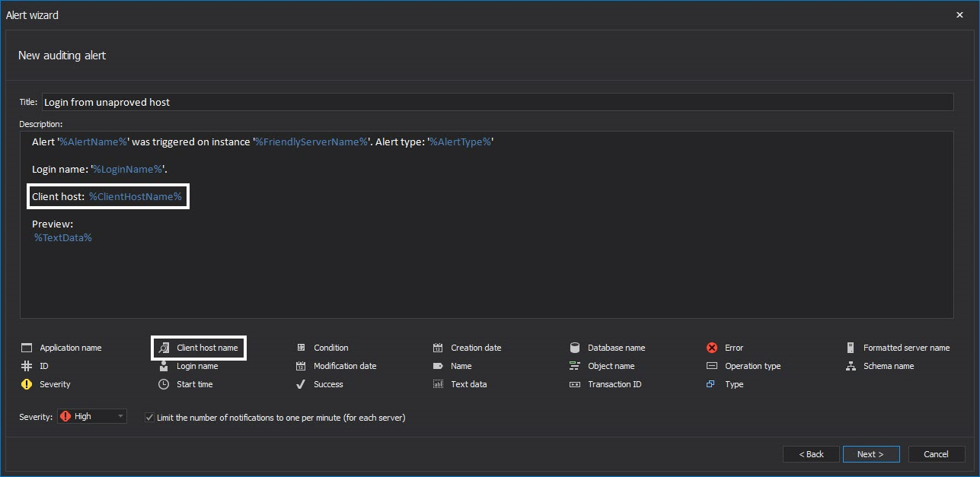Screen dimensions: 980x477
Task: Open the Severity High dropdown
Action: tap(92, 416)
